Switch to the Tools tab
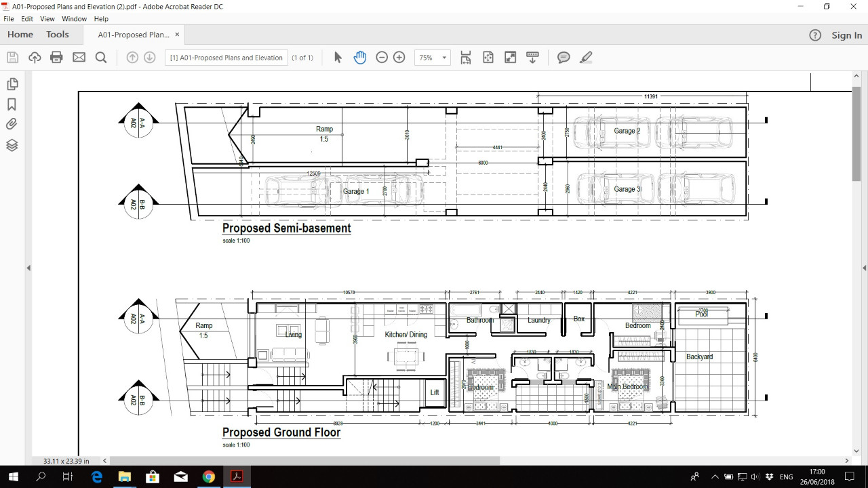The width and height of the screenshot is (868, 488). click(x=58, y=35)
